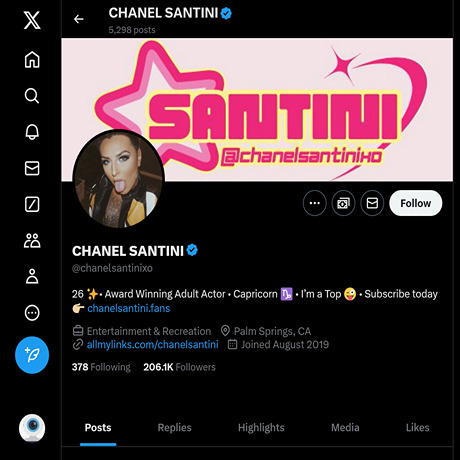Switch to the Media tab
The width and height of the screenshot is (460, 460).
point(345,427)
